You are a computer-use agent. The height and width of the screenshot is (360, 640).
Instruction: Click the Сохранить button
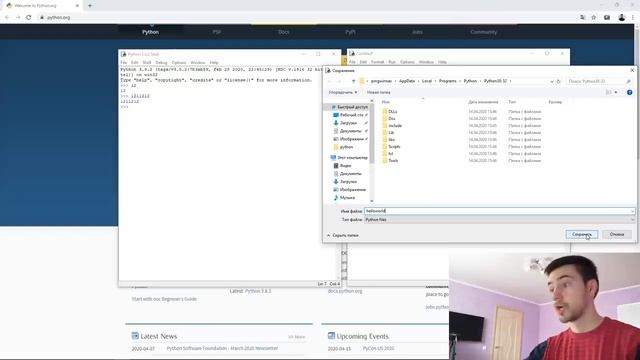(x=582, y=234)
